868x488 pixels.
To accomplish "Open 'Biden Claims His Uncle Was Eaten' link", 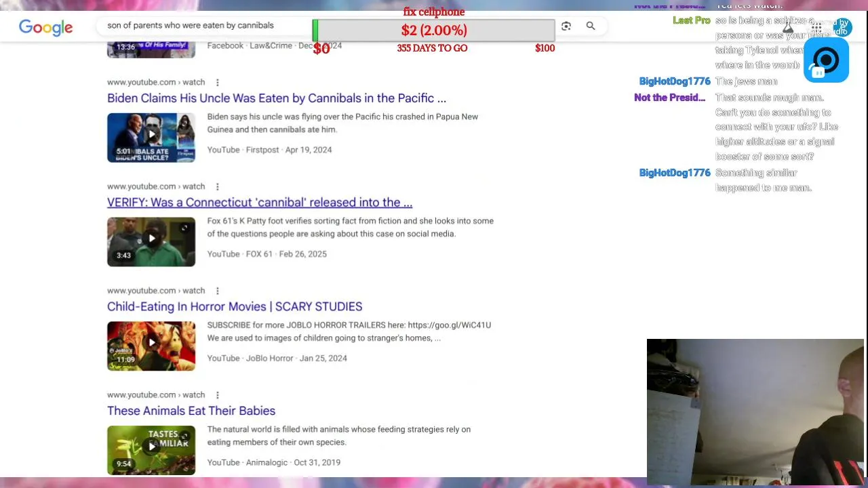I will [x=277, y=98].
